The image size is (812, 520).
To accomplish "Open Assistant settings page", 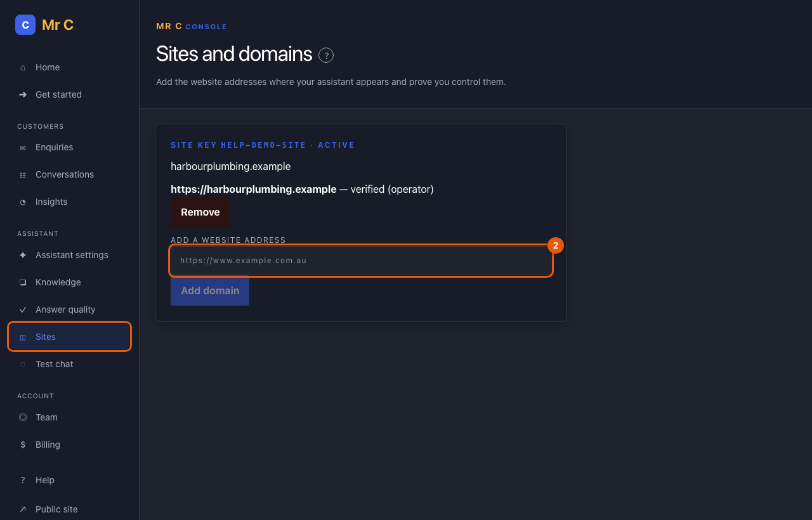I will coord(69,255).
